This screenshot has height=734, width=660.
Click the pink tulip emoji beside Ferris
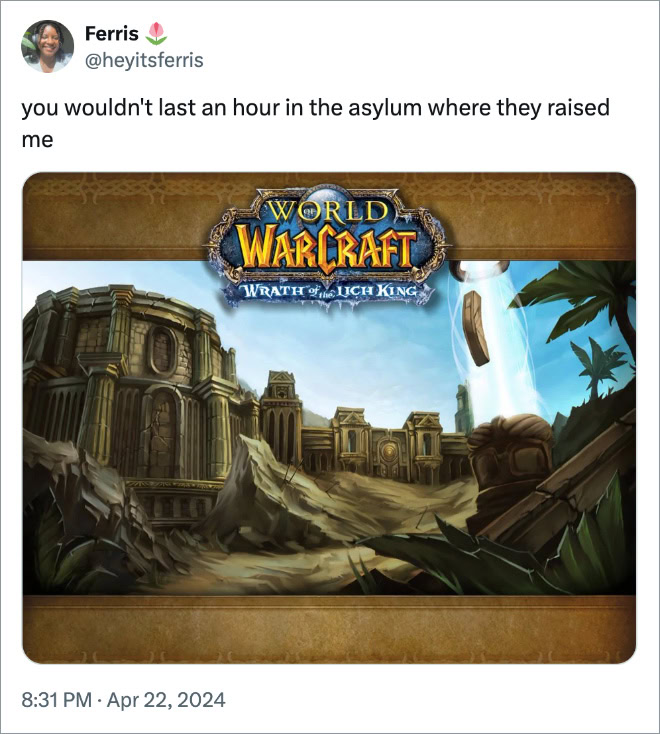pos(157,34)
